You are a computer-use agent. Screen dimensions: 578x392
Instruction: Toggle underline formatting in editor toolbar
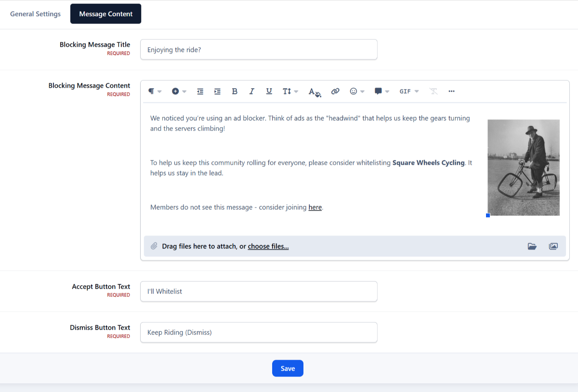269,91
